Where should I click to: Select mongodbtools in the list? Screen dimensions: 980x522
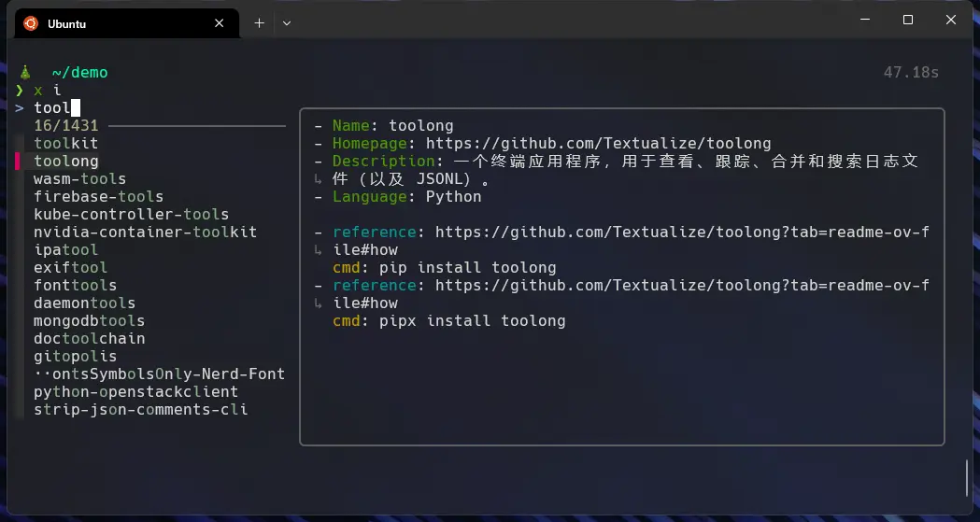click(90, 321)
